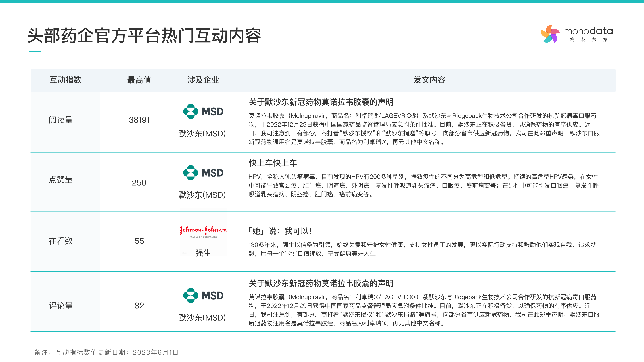Select the 涉及企业 column header
The image size is (644, 362).
(x=203, y=80)
